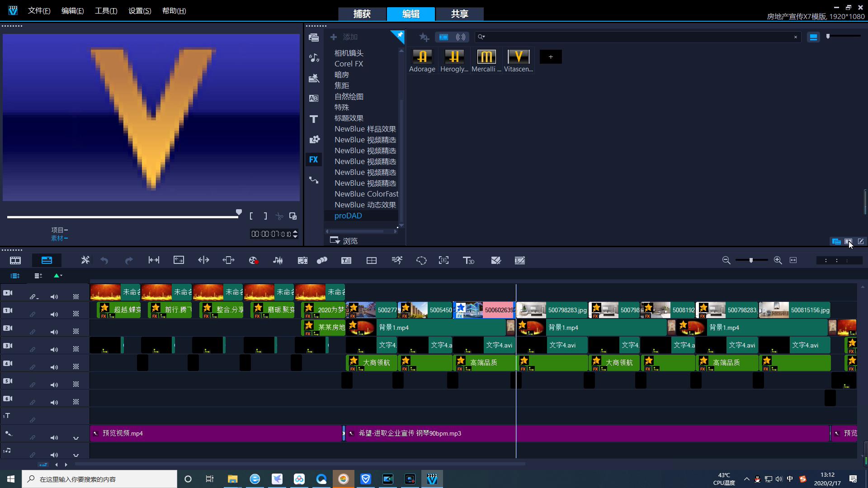The height and width of the screenshot is (488, 868).
Task: Open the 工具(T) menu
Action: point(106,10)
